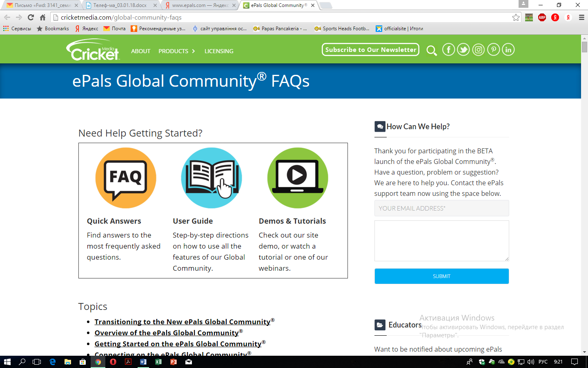
Task: Open the Papas Pancakeria bookmark
Action: pyautogui.click(x=280, y=29)
